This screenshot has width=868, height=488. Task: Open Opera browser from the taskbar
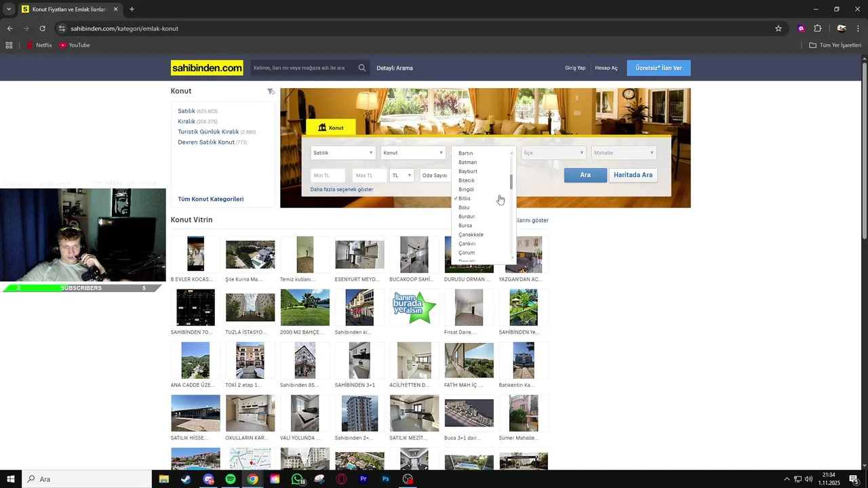(342, 479)
